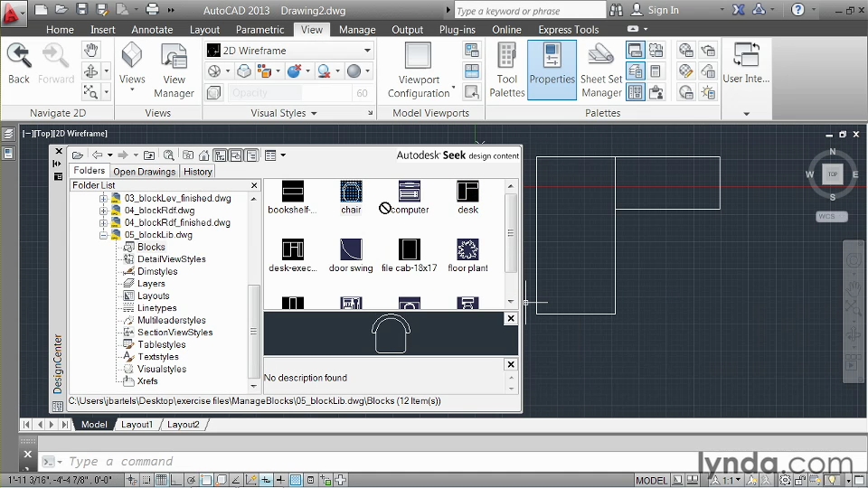The image size is (868, 488).
Task: Click the Autodesk Exchange X icon
Action: point(739,9)
